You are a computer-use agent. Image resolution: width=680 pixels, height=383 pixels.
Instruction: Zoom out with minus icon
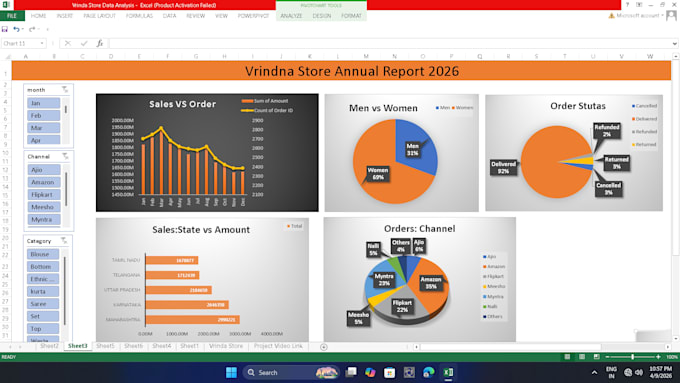click(607, 357)
